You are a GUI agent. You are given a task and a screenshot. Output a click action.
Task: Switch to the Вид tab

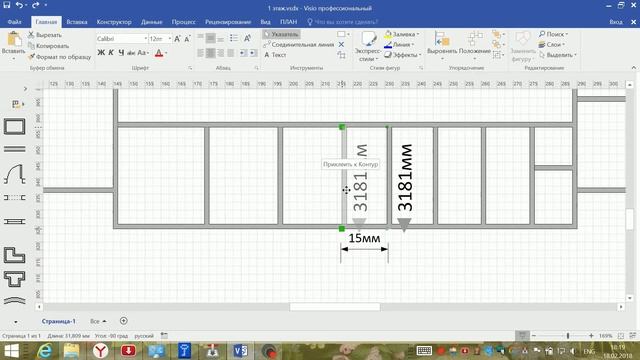pos(265,22)
